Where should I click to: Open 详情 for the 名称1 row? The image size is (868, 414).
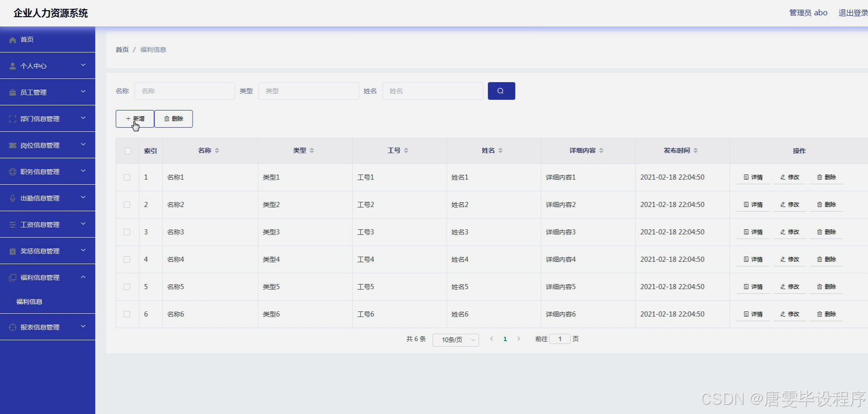(x=753, y=177)
